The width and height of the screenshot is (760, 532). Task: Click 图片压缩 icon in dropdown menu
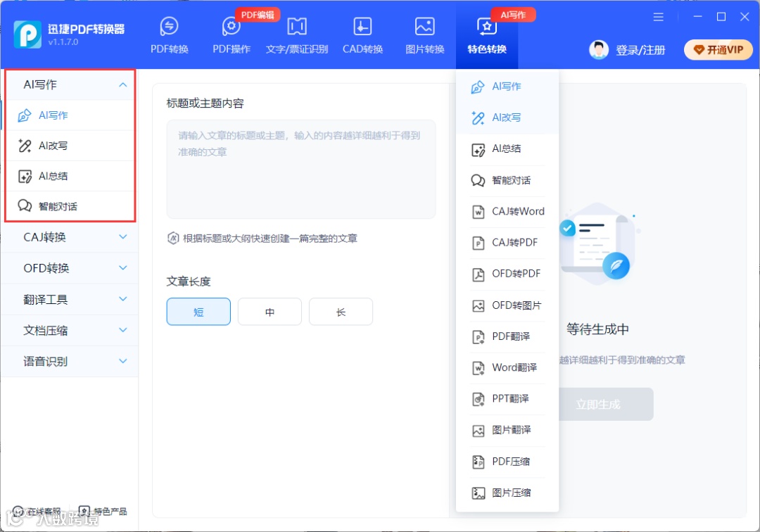click(x=478, y=493)
